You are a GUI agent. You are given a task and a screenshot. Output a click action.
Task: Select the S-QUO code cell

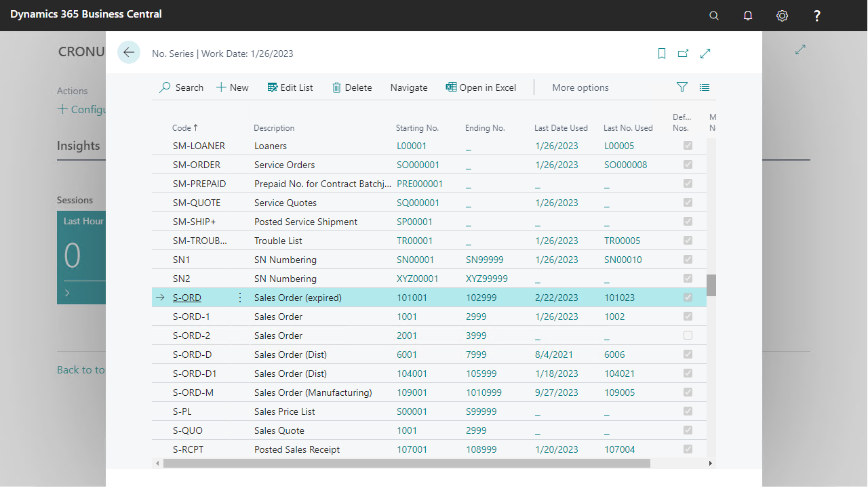188,430
